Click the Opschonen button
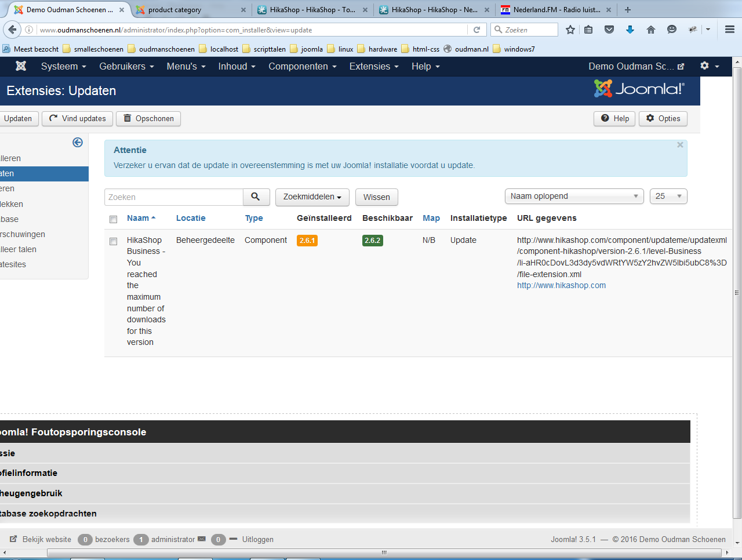This screenshot has height=560, width=742. pyautogui.click(x=148, y=119)
